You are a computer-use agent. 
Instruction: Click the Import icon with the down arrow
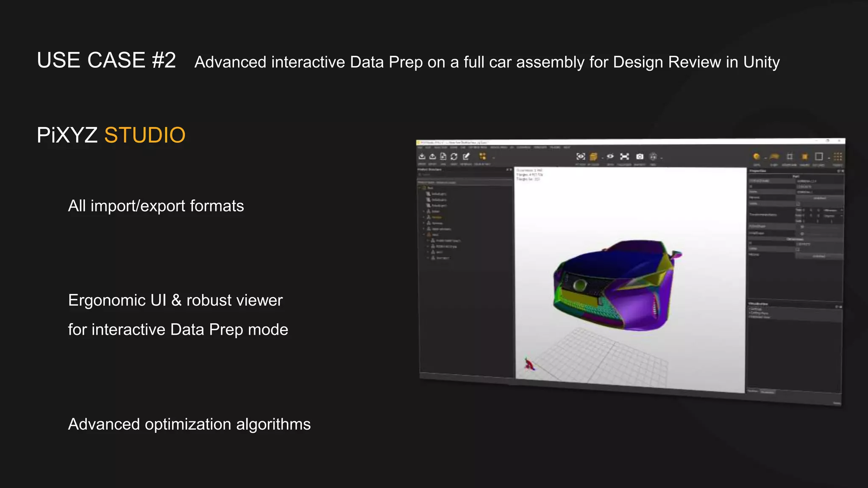(x=422, y=157)
